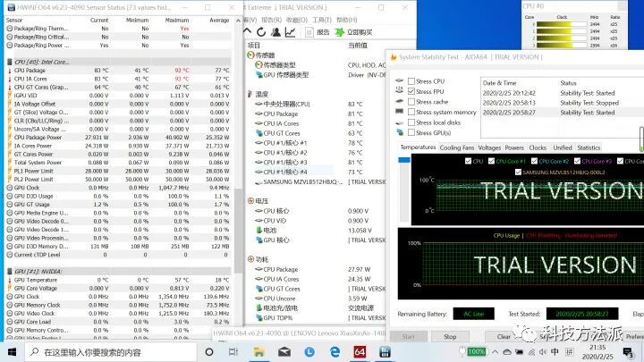Open the volume control in system tray
Viewport: 644px width, 362px height.
point(543,352)
